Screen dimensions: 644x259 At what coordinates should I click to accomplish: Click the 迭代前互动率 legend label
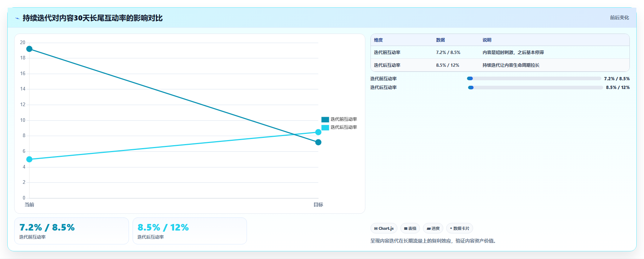343,119
